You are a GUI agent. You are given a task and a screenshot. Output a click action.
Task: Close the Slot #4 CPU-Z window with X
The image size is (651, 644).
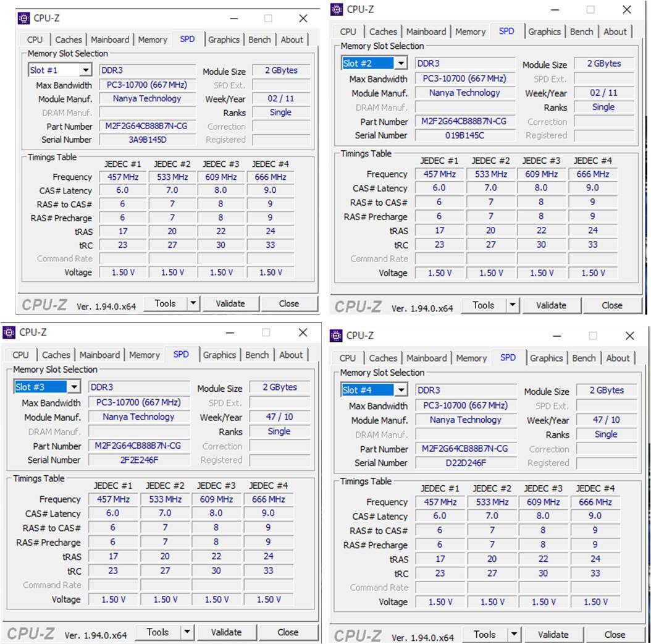point(629,336)
